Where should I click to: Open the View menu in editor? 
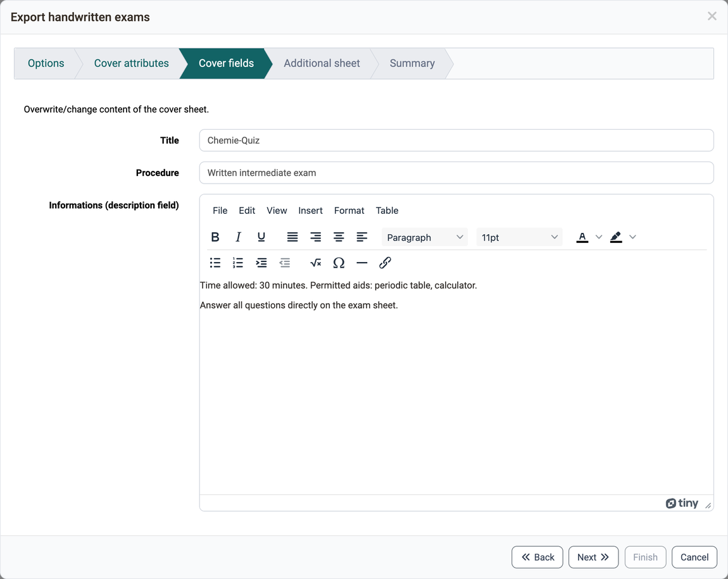coord(277,211)
